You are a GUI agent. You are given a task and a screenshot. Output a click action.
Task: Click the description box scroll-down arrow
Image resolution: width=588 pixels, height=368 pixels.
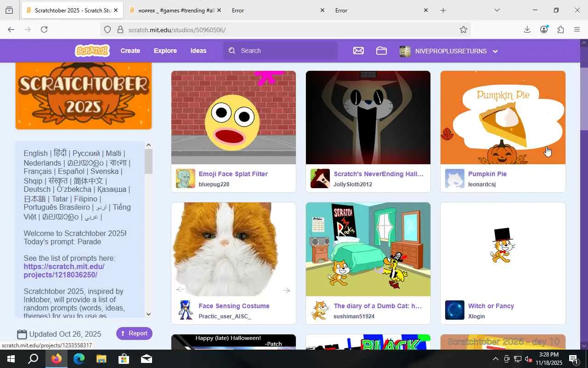148,314
